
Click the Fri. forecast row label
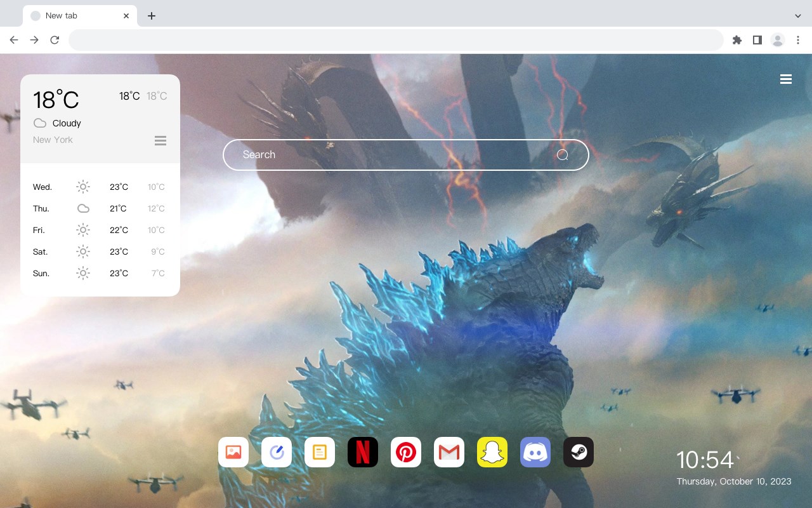coord(39,231)
